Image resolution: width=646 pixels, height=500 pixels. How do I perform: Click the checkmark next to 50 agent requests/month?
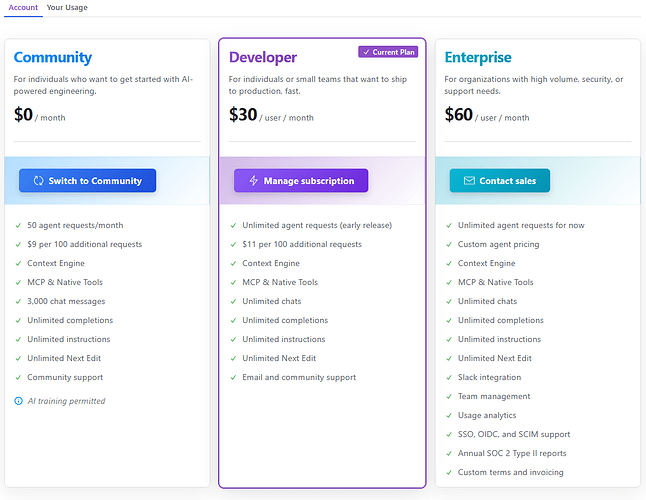(18, 225)
